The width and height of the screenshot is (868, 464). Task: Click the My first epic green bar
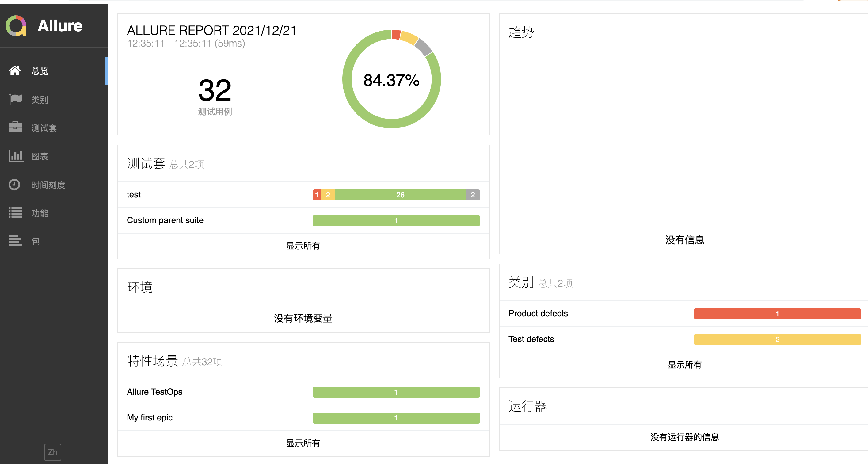tap(396, 418)
